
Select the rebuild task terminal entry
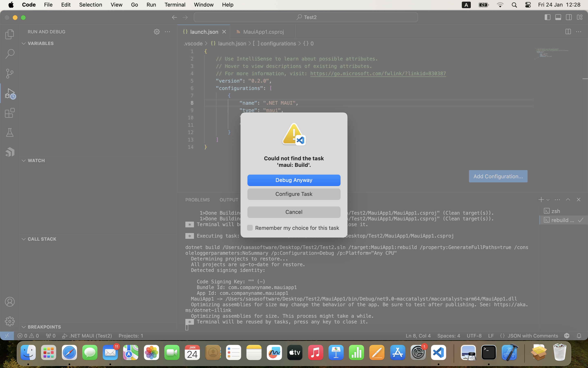point(563,220)
